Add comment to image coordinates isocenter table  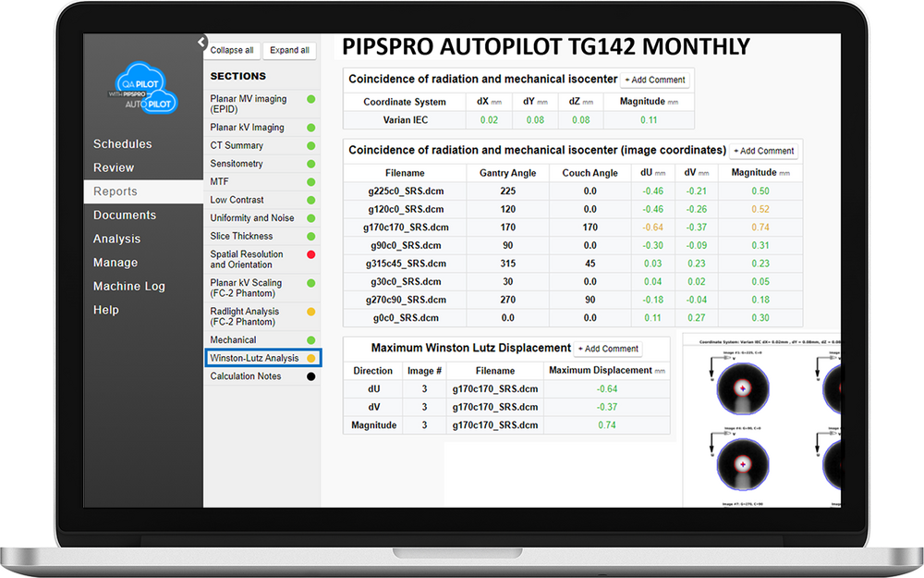764,151
